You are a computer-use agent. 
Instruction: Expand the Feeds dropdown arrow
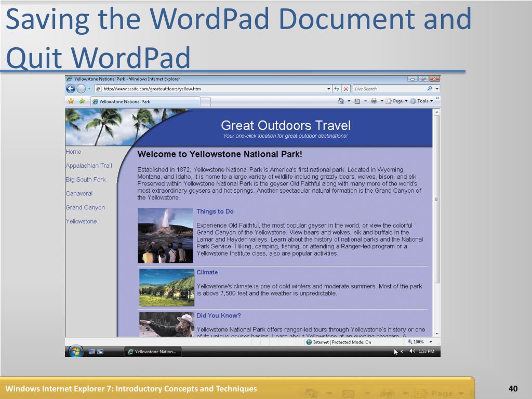365,101
